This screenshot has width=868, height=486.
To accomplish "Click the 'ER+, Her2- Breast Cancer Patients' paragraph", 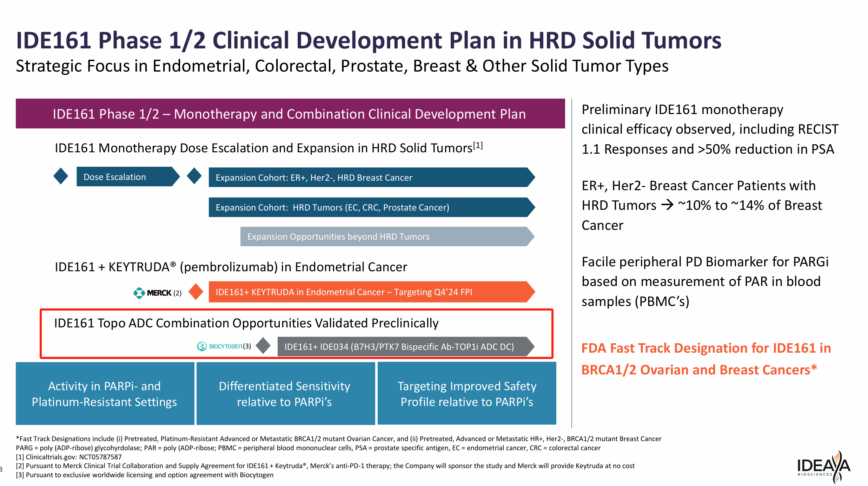I will (702, 205).
